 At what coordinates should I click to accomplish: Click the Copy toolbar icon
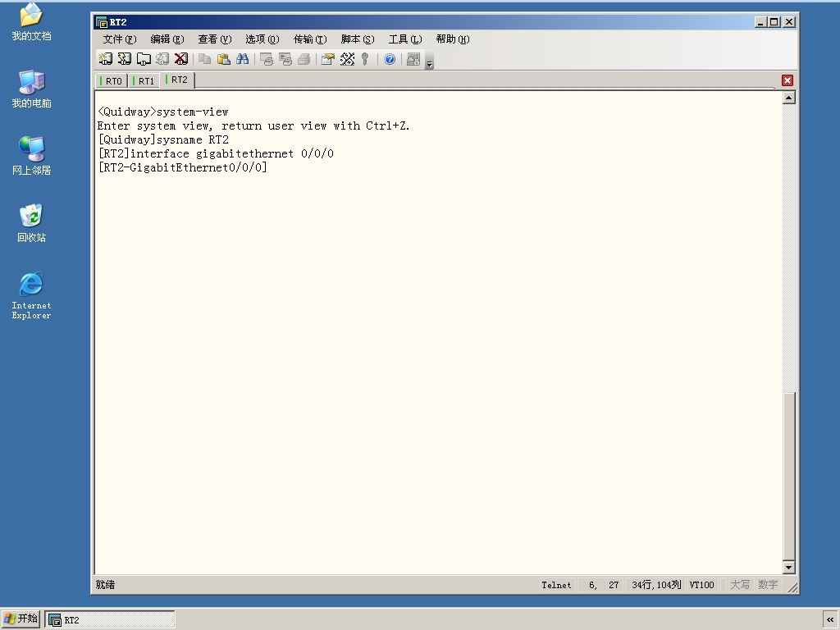coord(204,59)
